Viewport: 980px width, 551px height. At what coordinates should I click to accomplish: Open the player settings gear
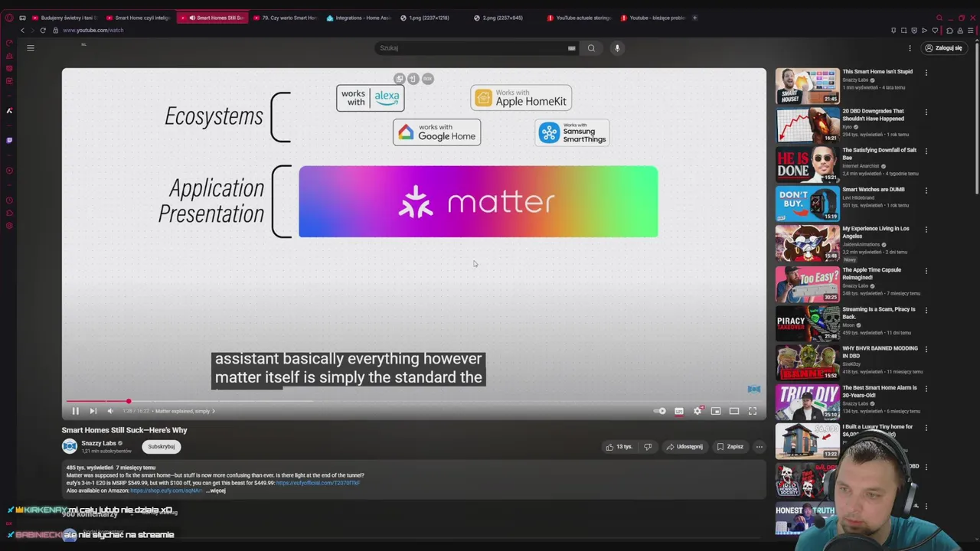pos(697,411)
